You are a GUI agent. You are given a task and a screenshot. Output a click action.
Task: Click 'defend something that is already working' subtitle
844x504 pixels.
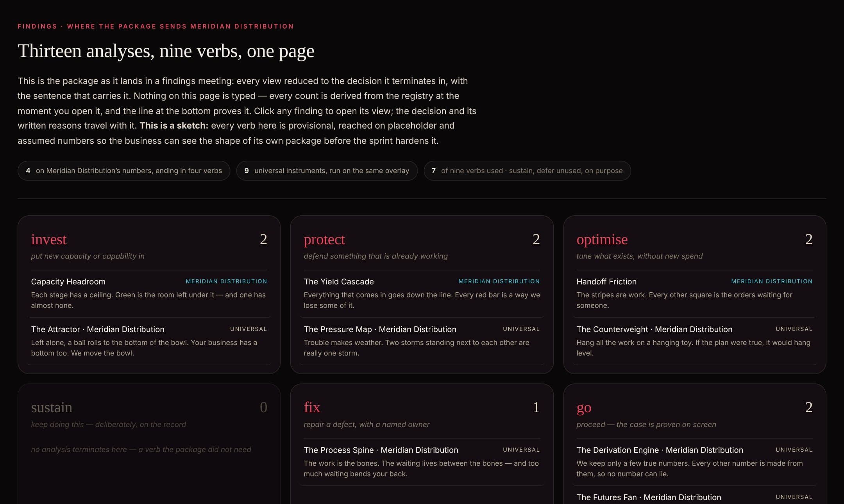(376, 256)
